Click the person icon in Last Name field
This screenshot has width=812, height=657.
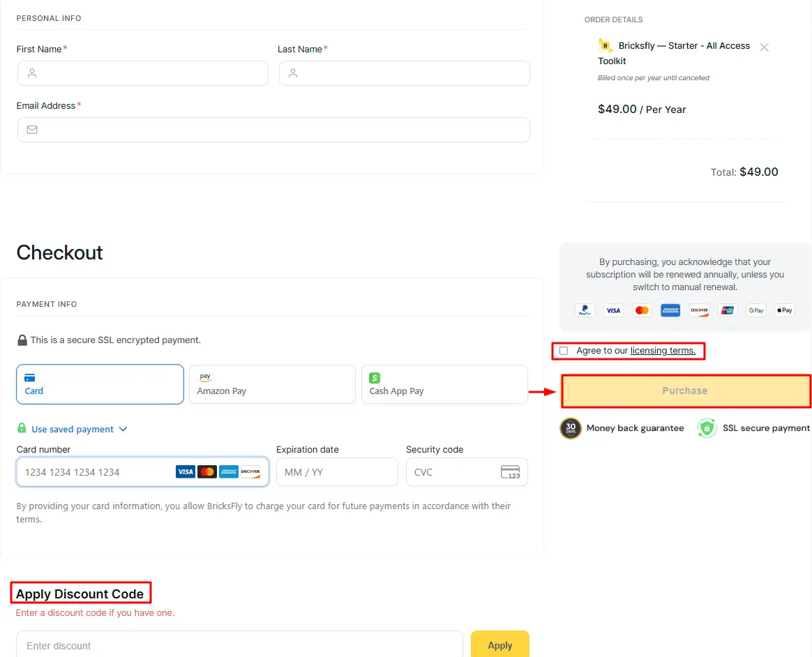(293, 73)
